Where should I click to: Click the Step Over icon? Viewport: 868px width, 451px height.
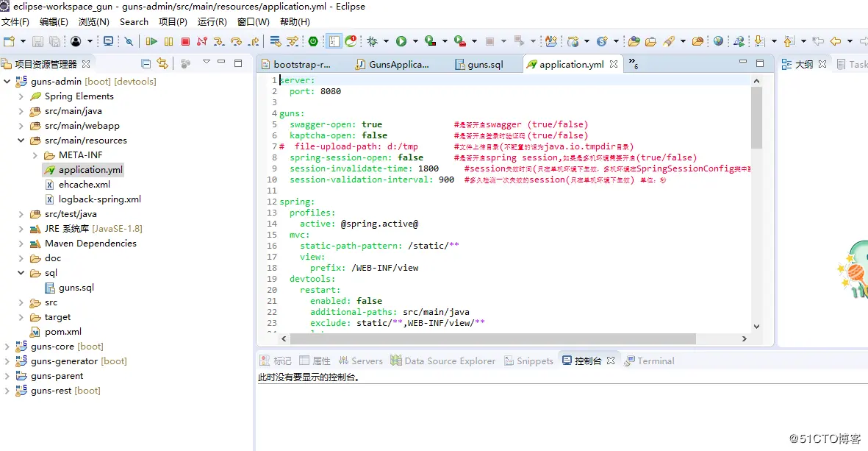coord(237,41)
